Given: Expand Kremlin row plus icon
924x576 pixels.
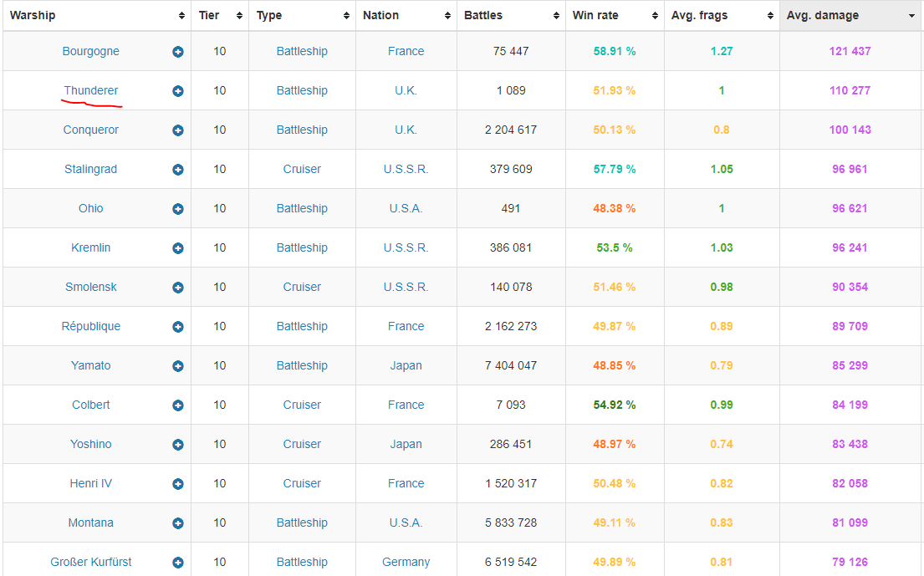Looking at the screenshot, I should [177, 248].
